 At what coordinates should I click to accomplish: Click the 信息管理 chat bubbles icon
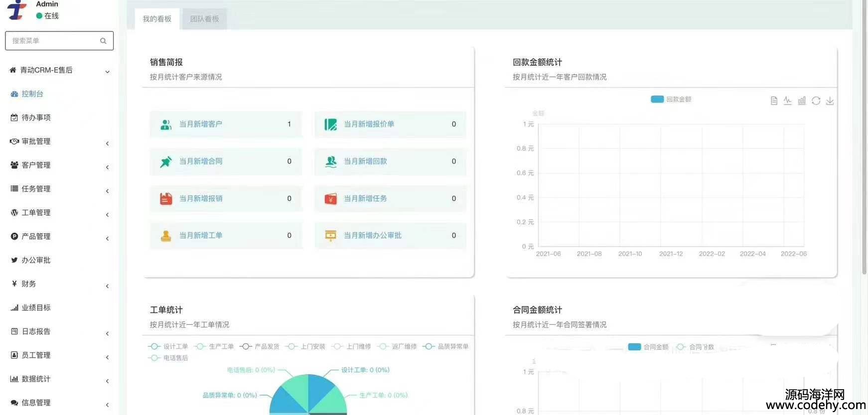14,403
